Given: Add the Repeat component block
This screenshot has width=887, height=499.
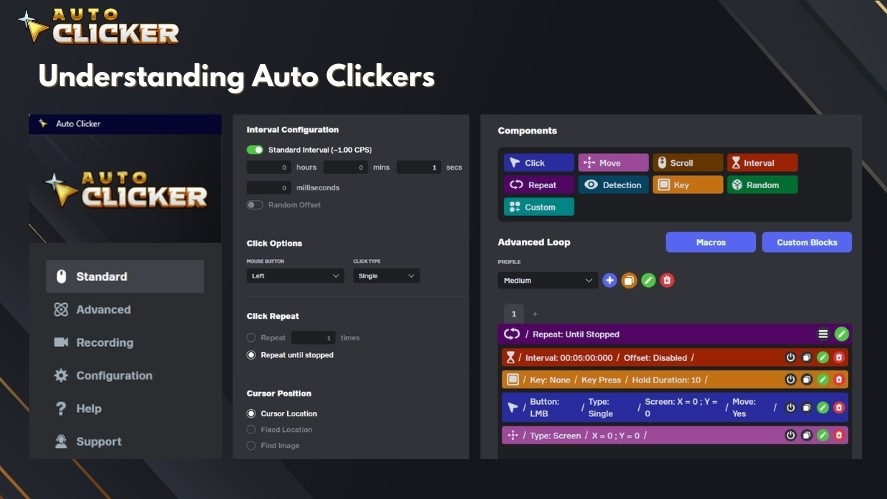Looking at the screenshot, I should pos(539,185).
